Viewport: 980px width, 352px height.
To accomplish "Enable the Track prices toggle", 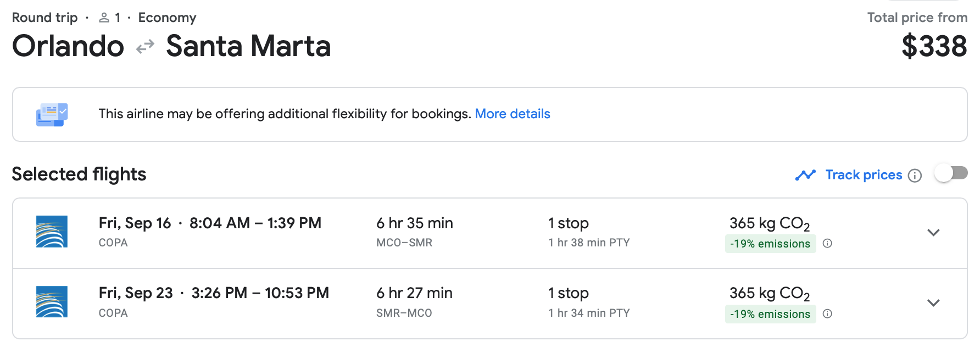I will tap(951, 174).
